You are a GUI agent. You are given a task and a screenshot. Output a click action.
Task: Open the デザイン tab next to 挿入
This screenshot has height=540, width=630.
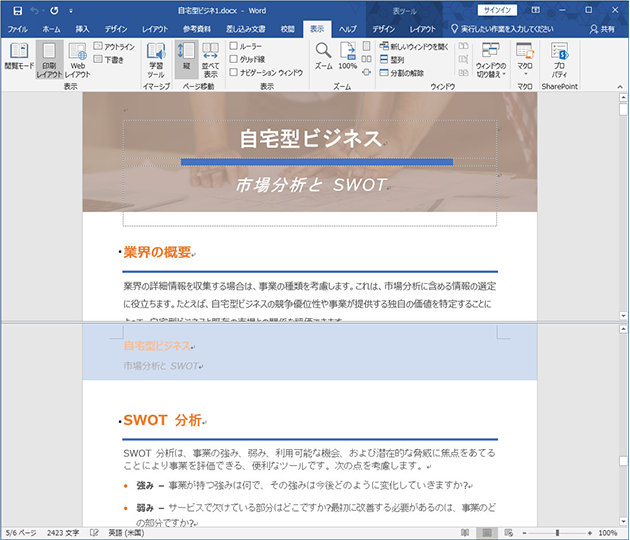pos(116,29)
